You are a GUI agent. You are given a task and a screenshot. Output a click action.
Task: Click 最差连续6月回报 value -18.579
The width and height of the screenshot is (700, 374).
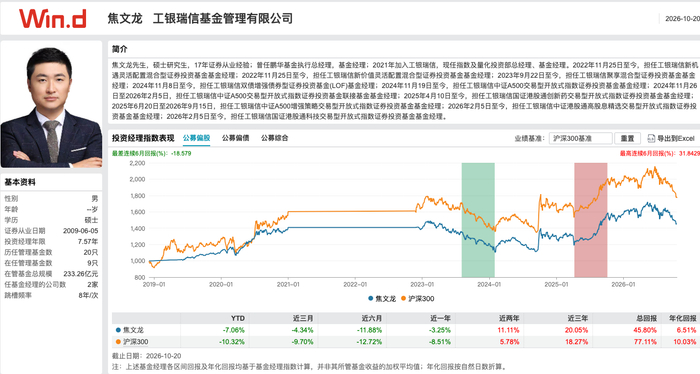tap(181, 154)
